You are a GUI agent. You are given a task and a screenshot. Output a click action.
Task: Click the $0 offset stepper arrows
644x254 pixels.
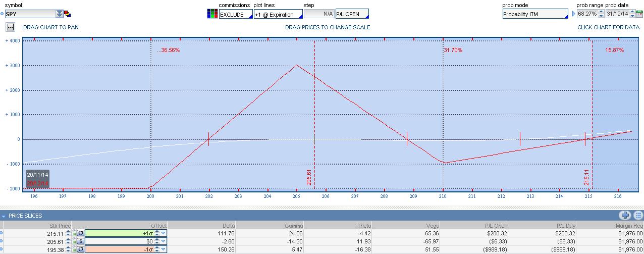pos(157,241)
